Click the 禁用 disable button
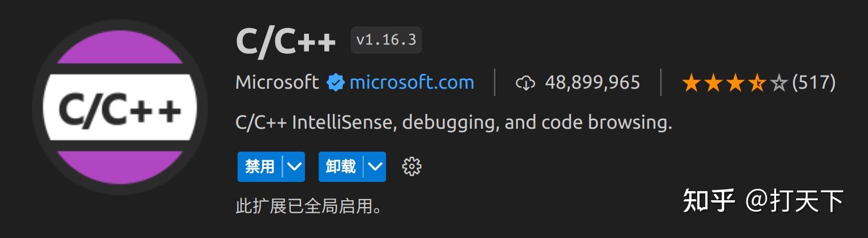Image resolution: width=868 pixels, height=238 pixels. point(260,166)
